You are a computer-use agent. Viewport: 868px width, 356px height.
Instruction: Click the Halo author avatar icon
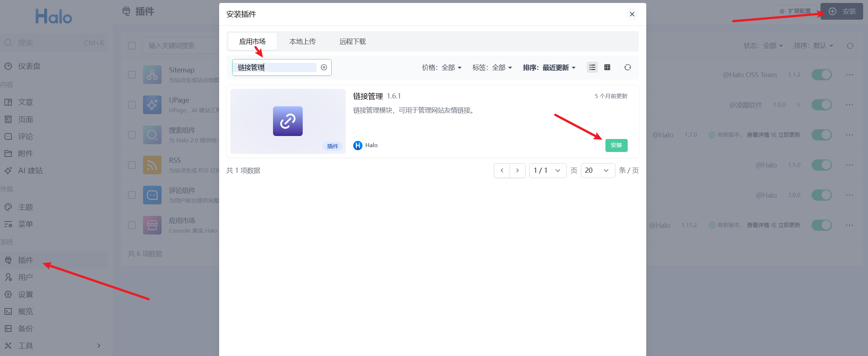(x=358, y=145)
